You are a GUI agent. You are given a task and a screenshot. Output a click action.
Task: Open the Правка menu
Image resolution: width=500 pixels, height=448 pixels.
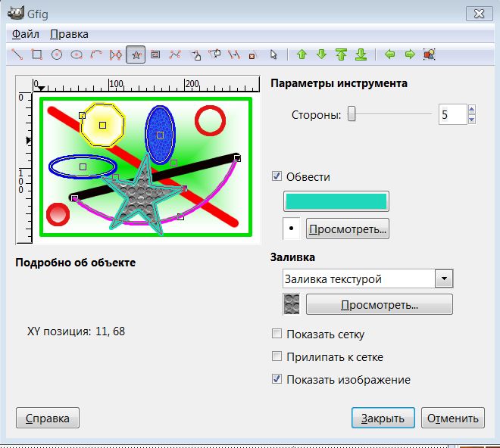pos(69,34)
